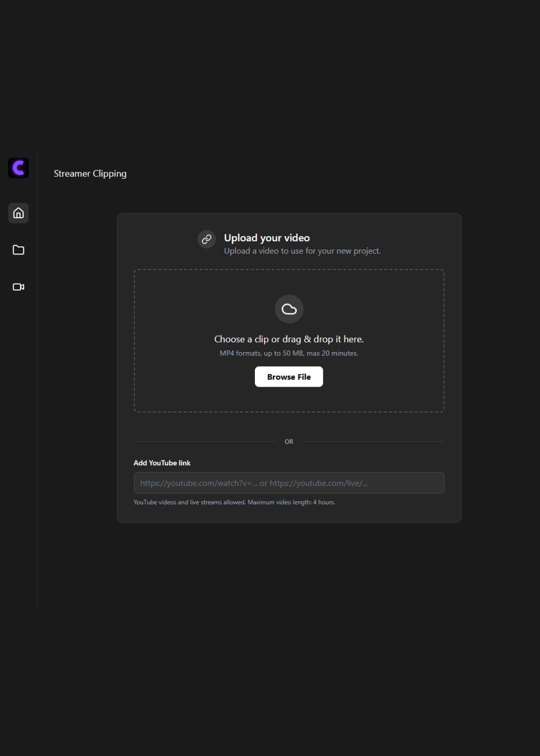The width and height of the screenshot is (540, 756).
Task: Click the horizontal line left of OR
Action: pyautogui.click(x=205, y=442)
